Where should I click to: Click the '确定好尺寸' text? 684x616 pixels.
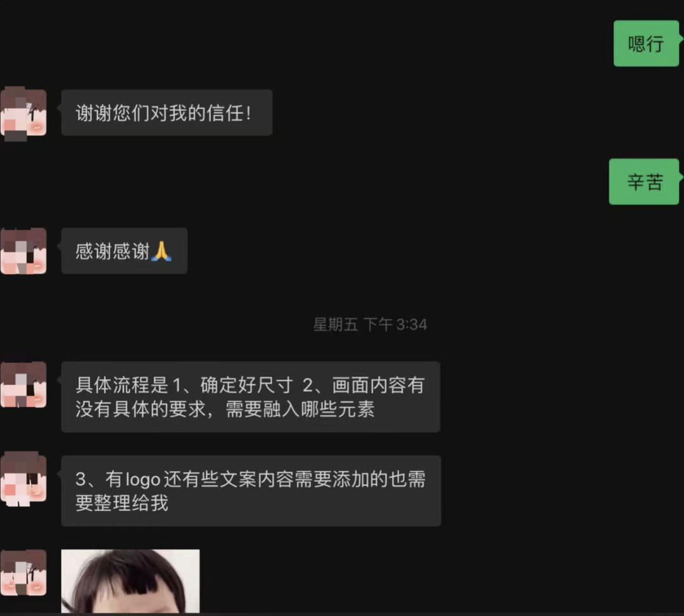[x=246, y=386]
